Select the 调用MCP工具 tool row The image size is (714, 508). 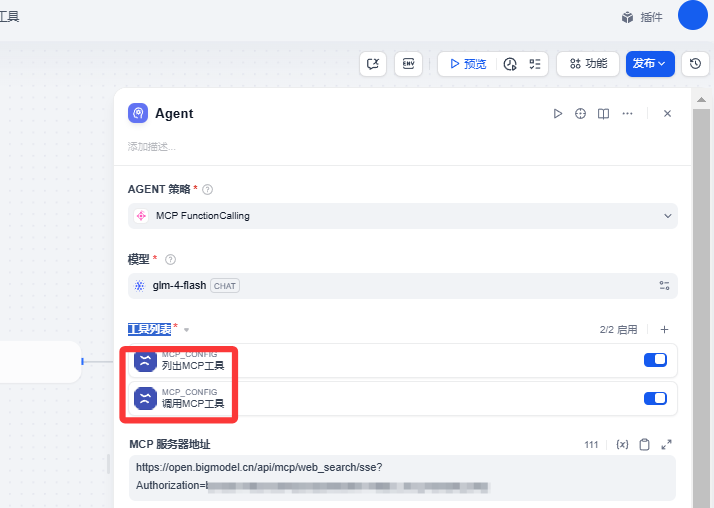(403, 398)
